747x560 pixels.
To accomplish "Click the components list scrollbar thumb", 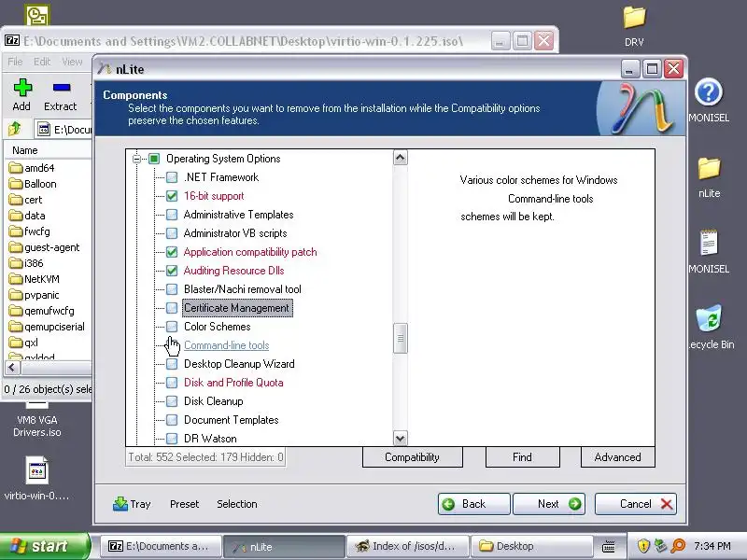I will 401,339.
